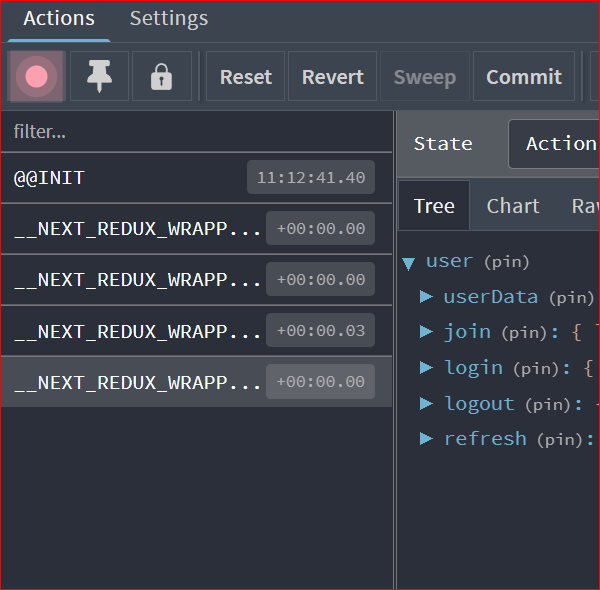Switch to the Chart view tab
Screen dimensions: 600x590
point(513,206)
